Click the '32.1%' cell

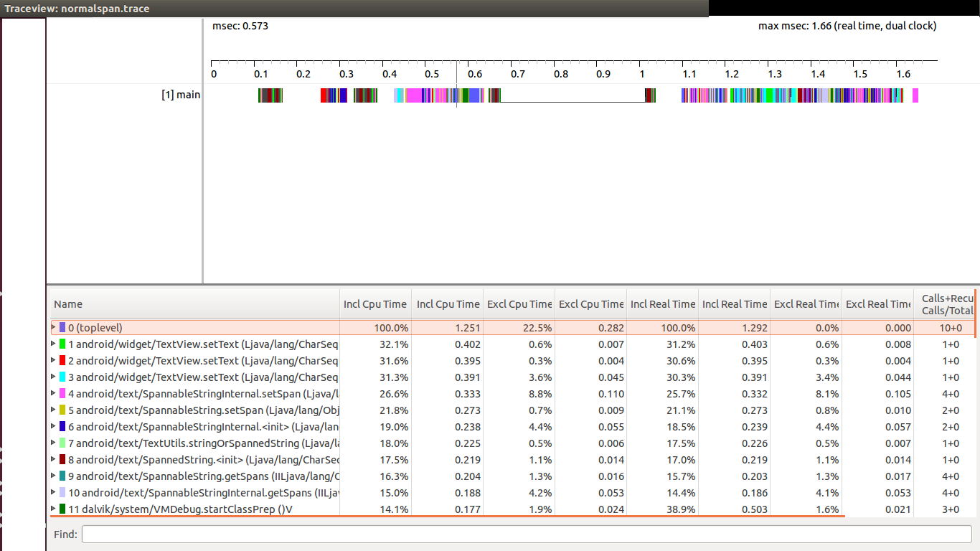(394, 344)
